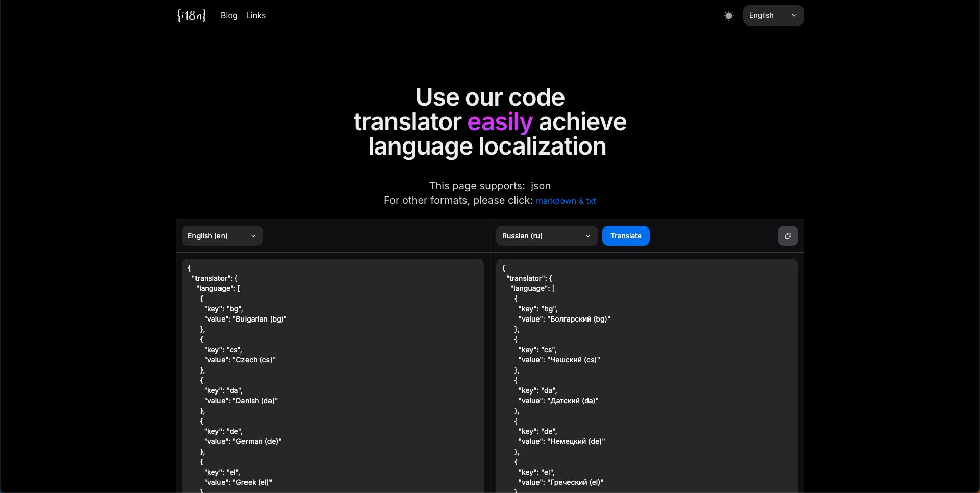Screen dimensions: 980x493
Task: Open the Blog page
Action: click(x=229, y=15)
